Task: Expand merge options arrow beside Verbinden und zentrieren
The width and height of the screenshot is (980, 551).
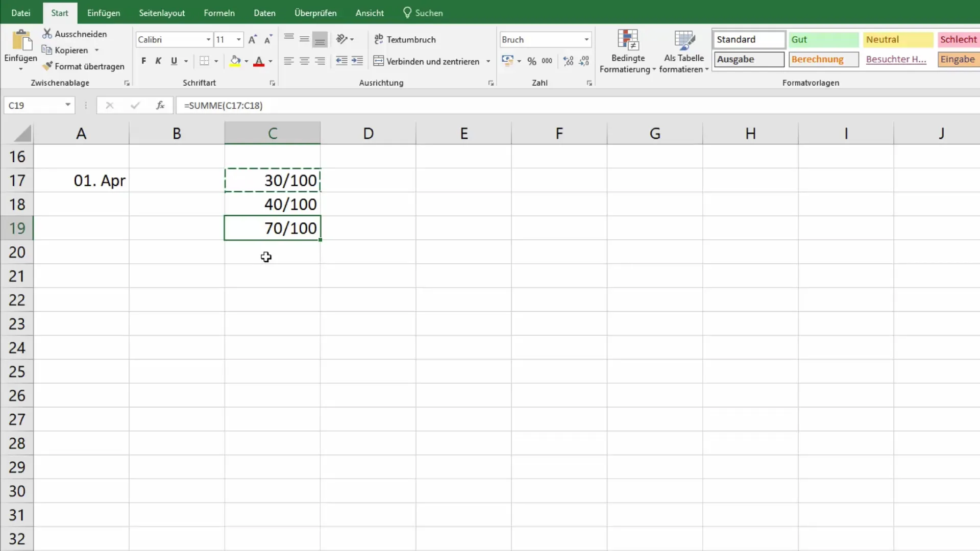Action: 488,61
